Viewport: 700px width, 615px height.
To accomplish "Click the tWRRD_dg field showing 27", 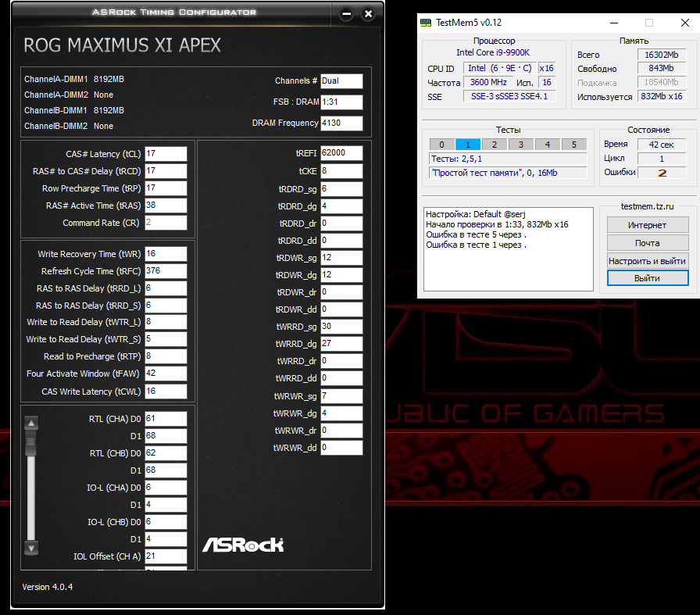I will 341,344.
